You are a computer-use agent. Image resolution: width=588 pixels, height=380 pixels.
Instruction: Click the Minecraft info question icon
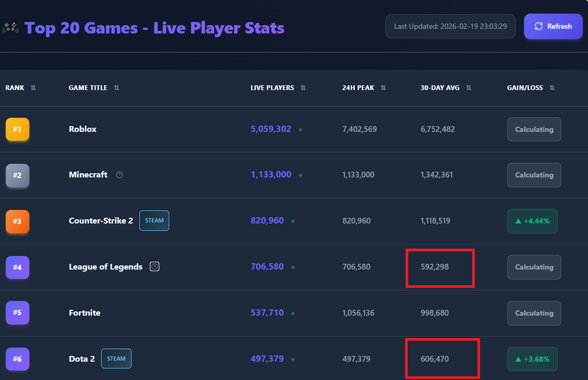click(x=119, y=175)
